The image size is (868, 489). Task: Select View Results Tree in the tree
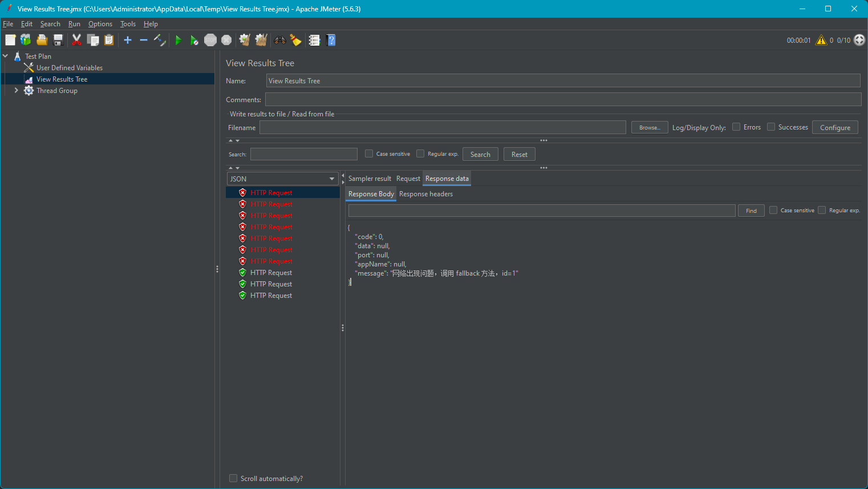62,79
